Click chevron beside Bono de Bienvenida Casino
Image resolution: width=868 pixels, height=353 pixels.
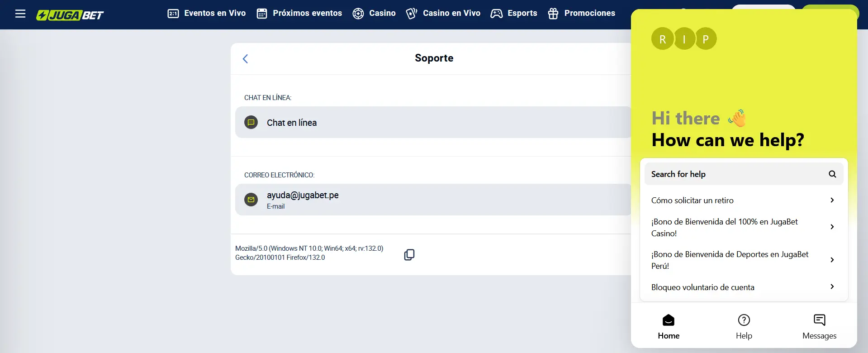pos(832,227)
